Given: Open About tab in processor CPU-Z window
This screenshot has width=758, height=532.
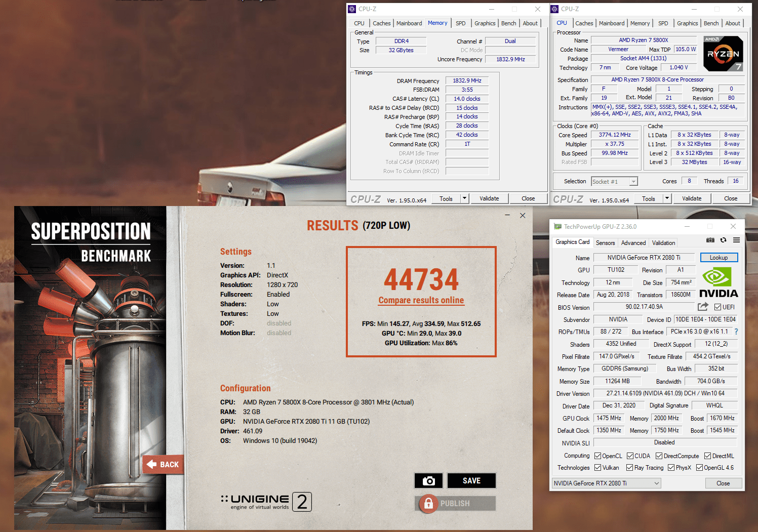Looking at the screenshot, I should 733,23.
